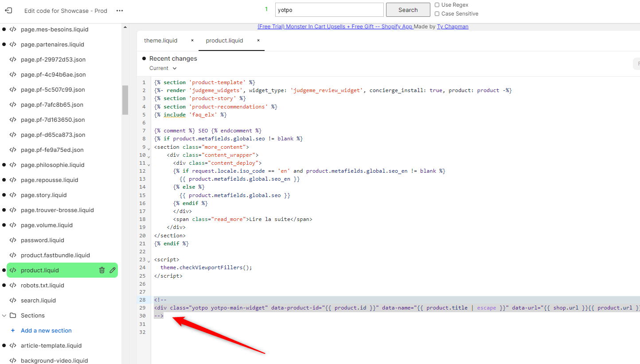The image size is (640, 364).
Task: Click Edit code for Showcase - Prod title
Action: 66,11
